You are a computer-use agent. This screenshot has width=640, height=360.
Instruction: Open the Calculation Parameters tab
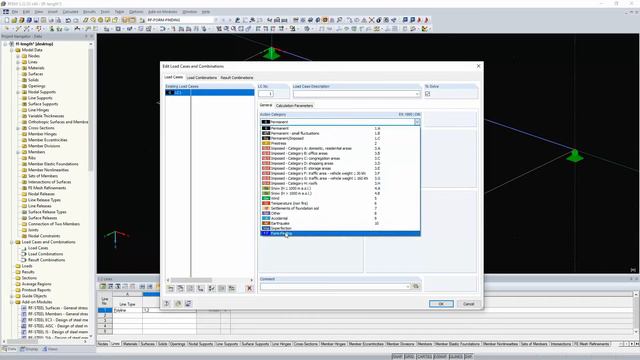(294, 106)
